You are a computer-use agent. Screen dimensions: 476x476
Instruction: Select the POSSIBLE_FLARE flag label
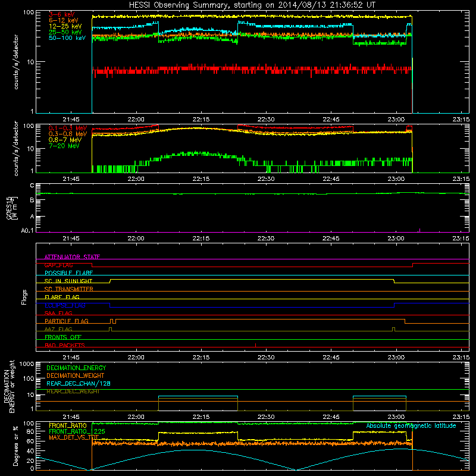coord(68,273)
